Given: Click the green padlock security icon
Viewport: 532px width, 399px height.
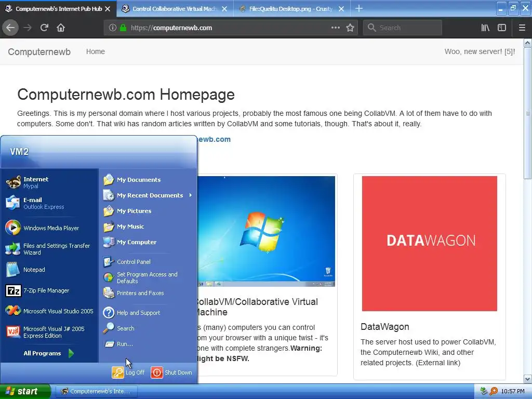Looking at the screenshot, I should 123,28.
